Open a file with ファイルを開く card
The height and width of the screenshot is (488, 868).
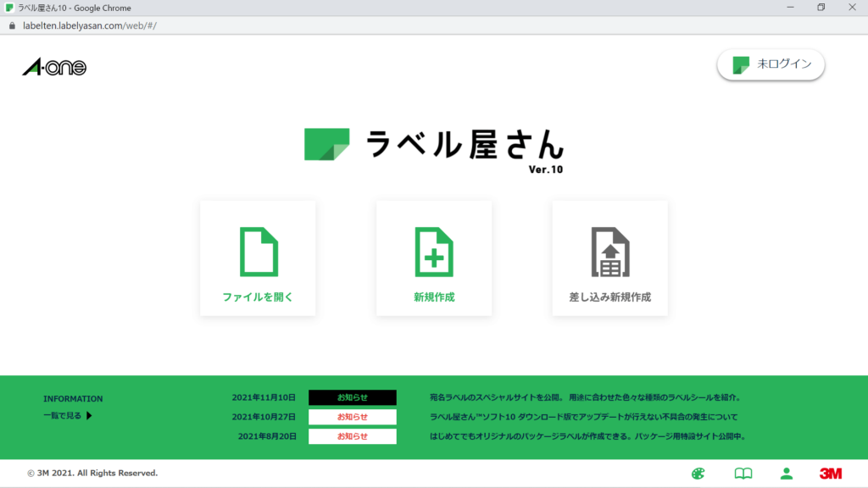pyautogui.click(x=258, y=258)
